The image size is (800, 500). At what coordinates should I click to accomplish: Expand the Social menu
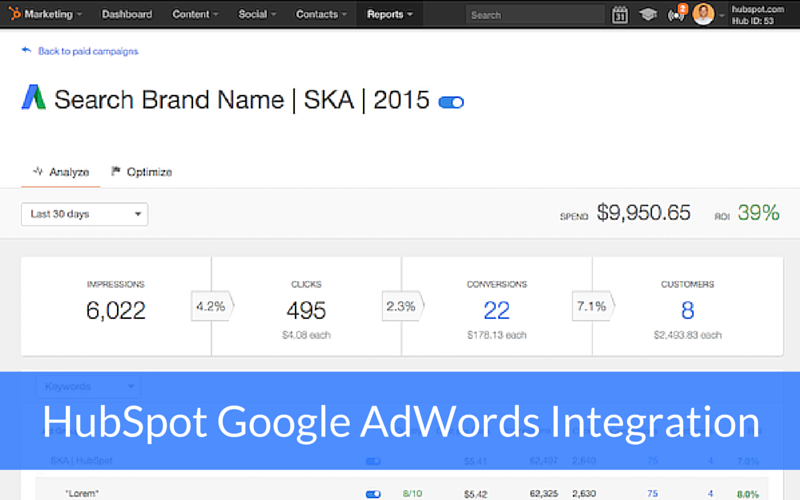(x=257, y=14)
